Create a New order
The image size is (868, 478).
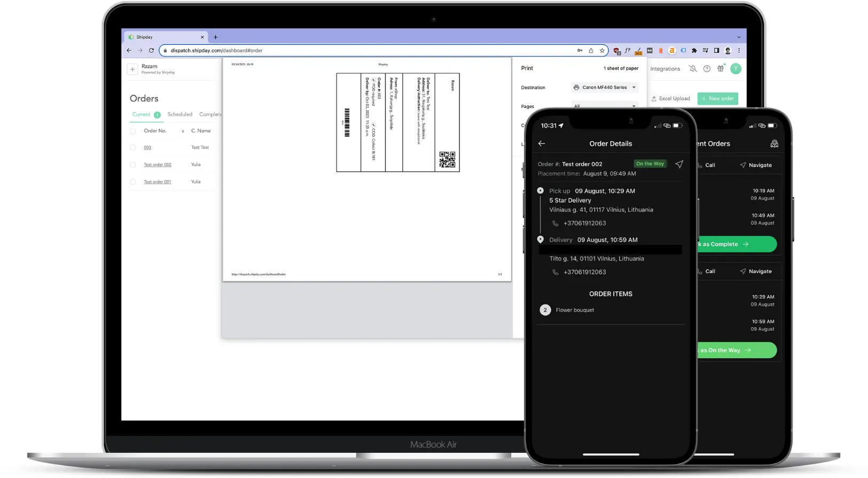point(718,98)
